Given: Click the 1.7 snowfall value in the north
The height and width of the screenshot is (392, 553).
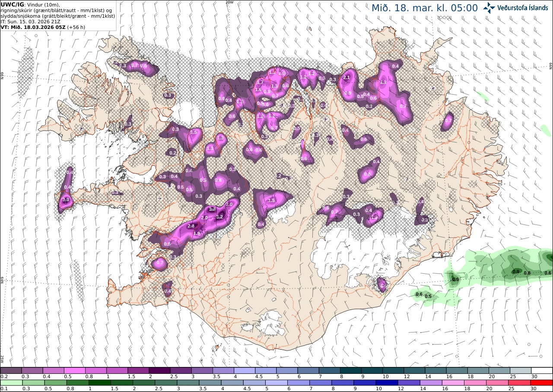Looking at the screenshot, I should [x=260, y=82].
